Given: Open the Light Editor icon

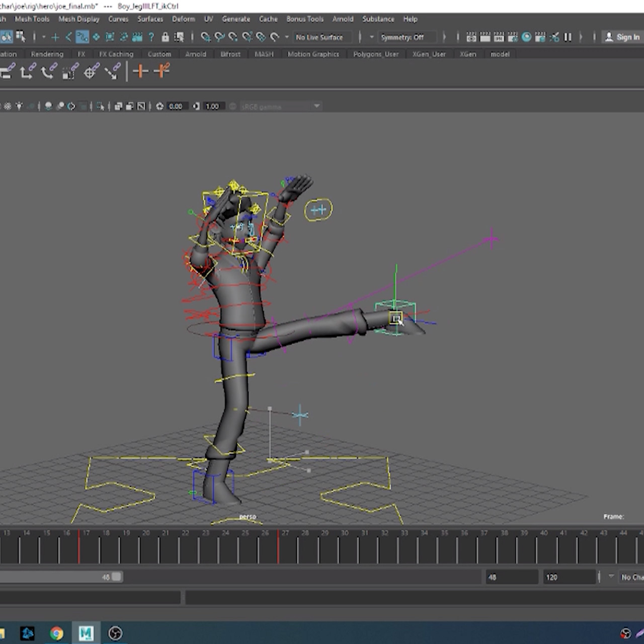Looking at the screenshot, I should 554,37.
